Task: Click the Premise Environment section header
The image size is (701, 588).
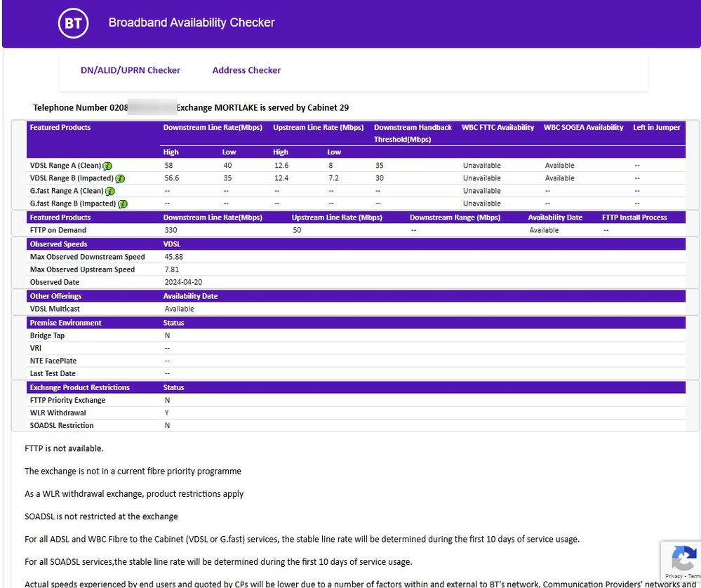Action: point(65,323)
